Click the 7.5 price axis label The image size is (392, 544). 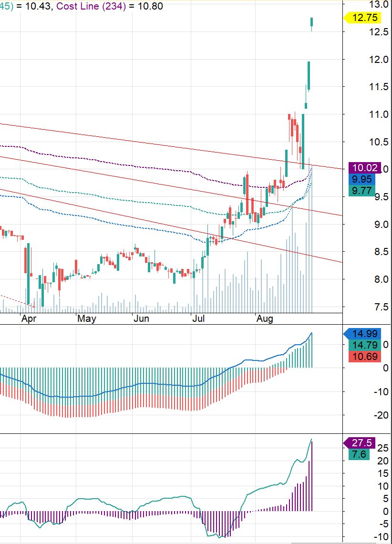point(381,307)
